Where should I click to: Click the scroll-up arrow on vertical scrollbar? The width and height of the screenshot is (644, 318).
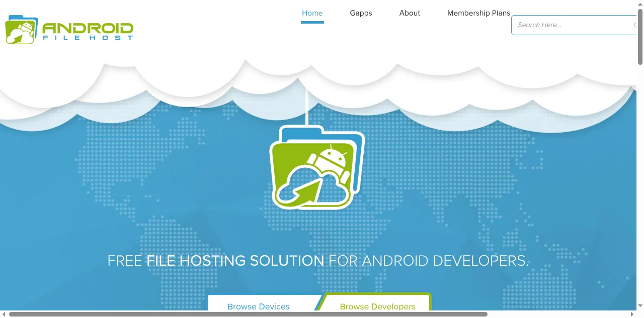coord(640,4)
